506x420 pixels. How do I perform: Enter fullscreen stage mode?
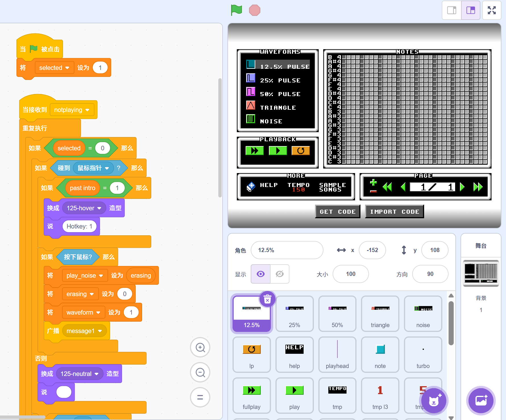click(492, 10)
